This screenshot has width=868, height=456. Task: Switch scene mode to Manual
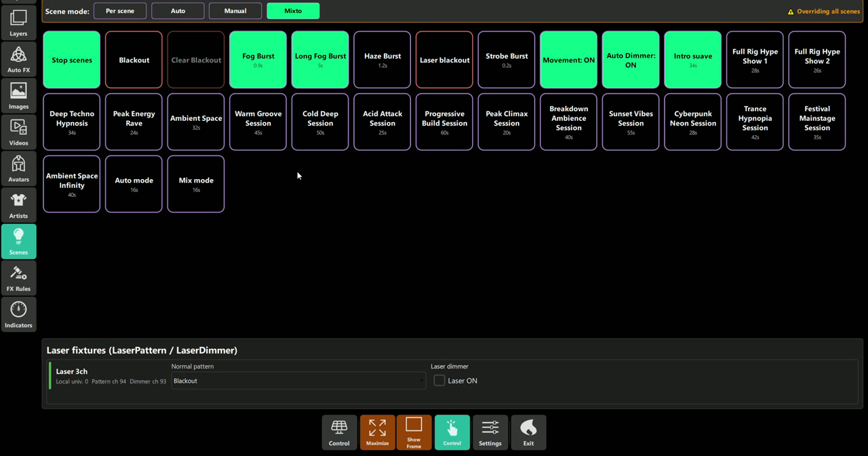pos(235,11)
